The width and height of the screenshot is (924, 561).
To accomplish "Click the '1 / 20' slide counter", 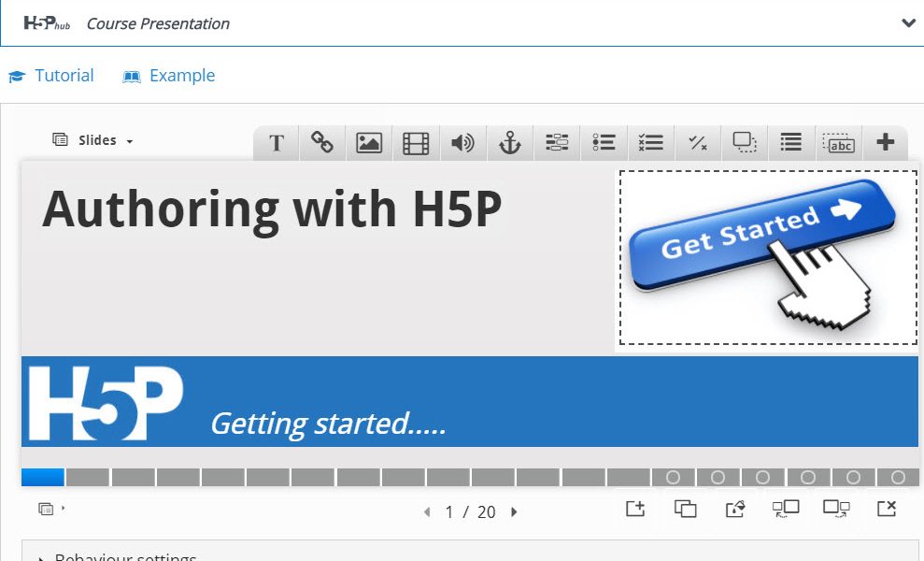I will point(470,512).
